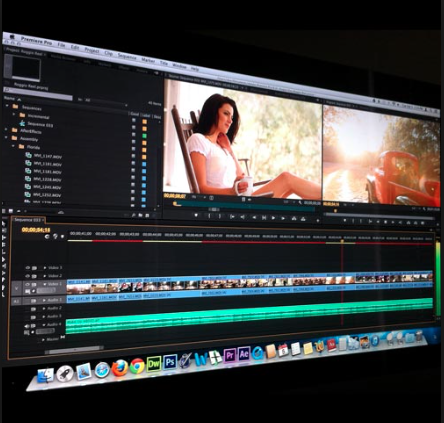Open Trash in the Dock
444x423 pixels.
click(x=419, y=335)
